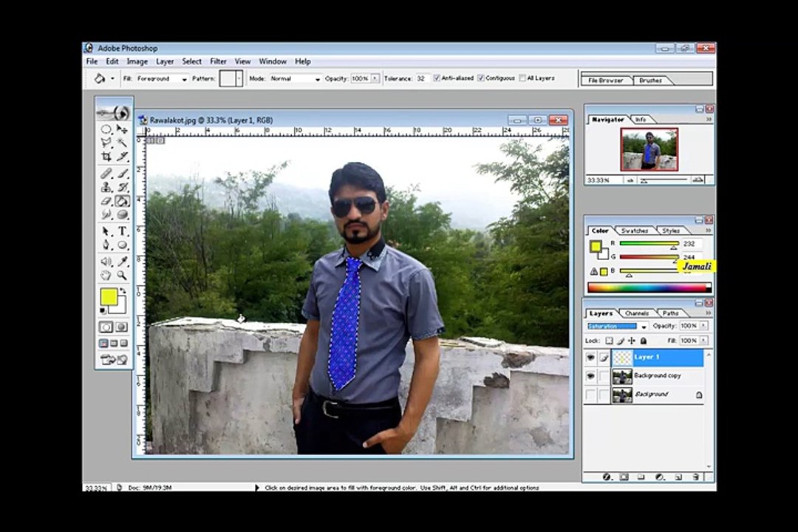798x532 pixels.
Task: Select the Pen tool
Action: click(x=106, y=245)
